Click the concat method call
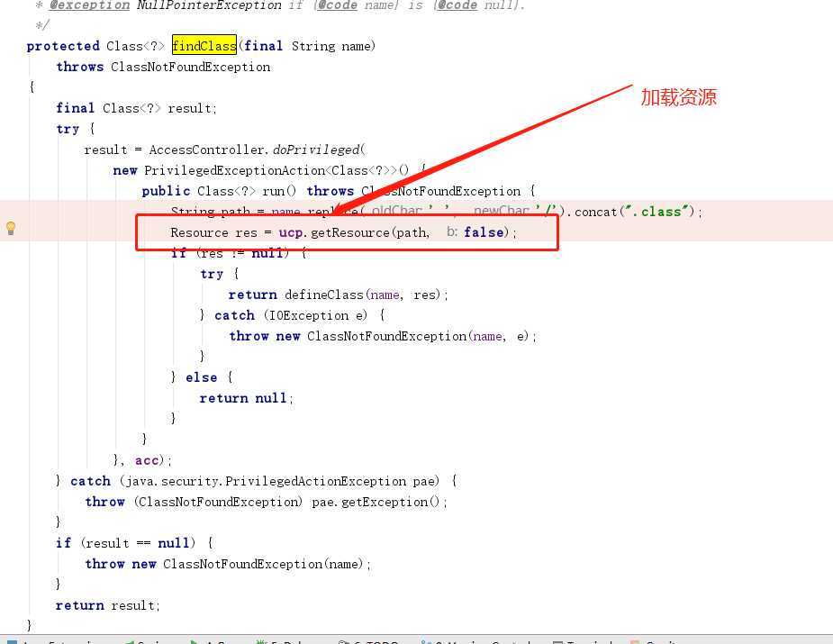Screen dimensions: 833x644 coord(595,212)
